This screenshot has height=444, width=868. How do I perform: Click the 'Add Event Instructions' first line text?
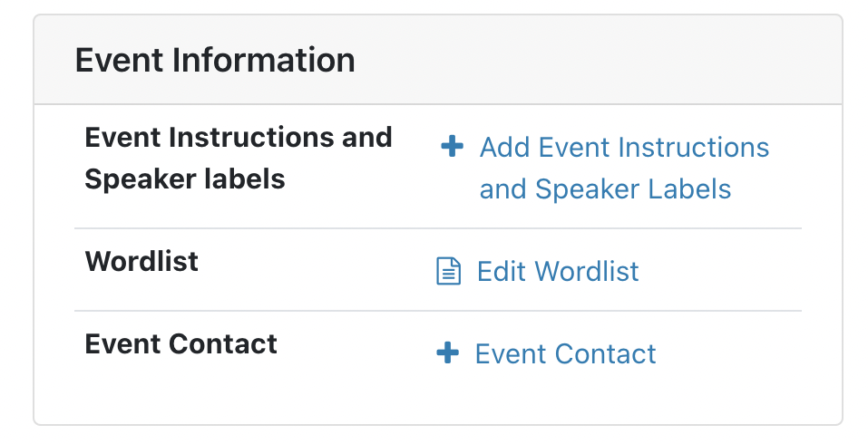click(624, 147)
